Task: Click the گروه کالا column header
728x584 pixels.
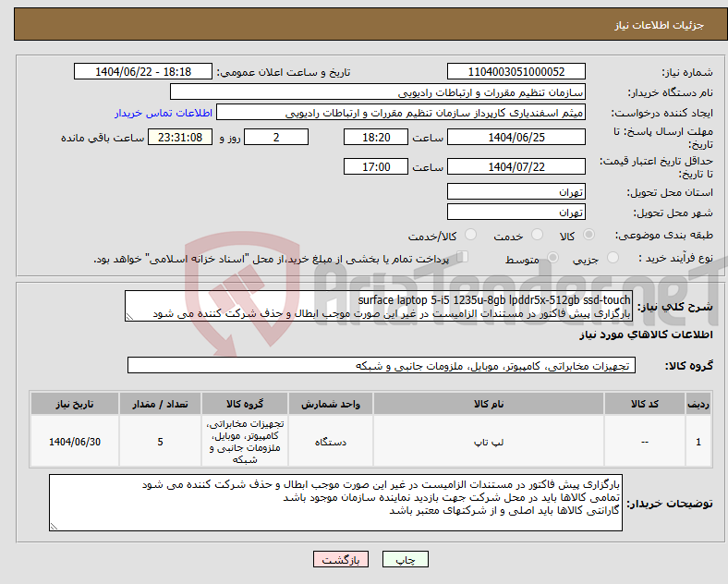Action: click(x=245, y=404)
